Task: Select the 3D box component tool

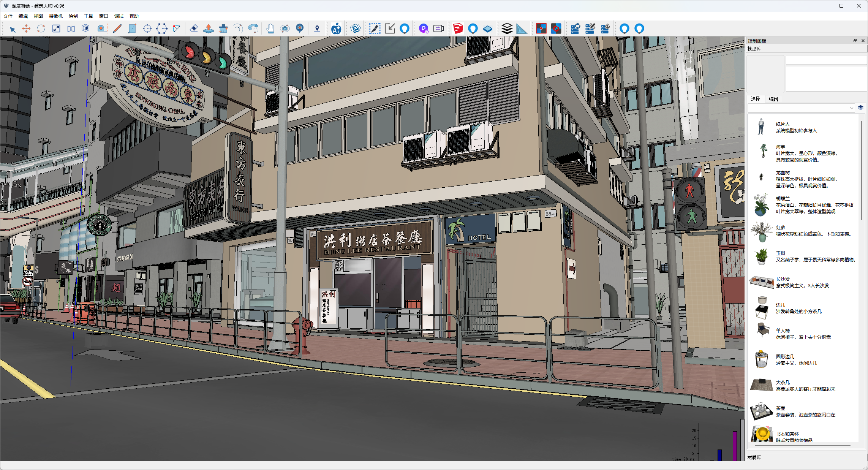Action: coord(86,29)
